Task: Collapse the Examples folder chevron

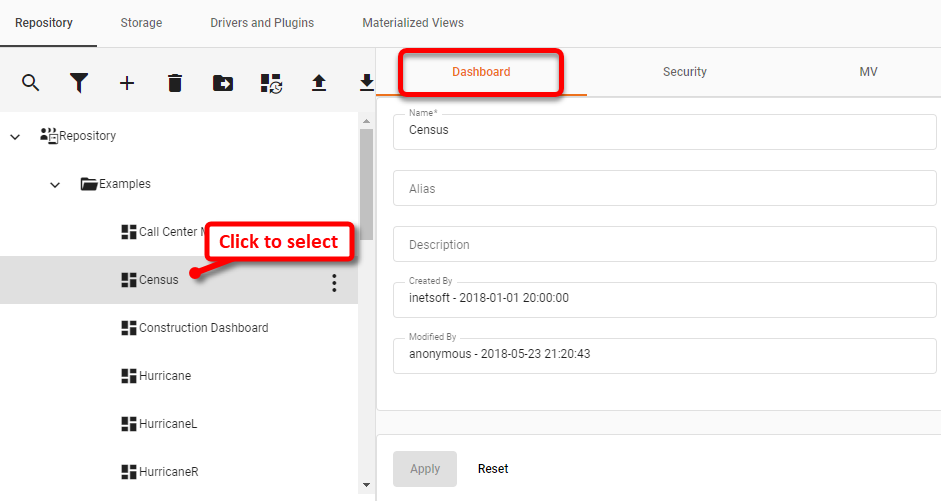Action: click(x=55, y=185)
